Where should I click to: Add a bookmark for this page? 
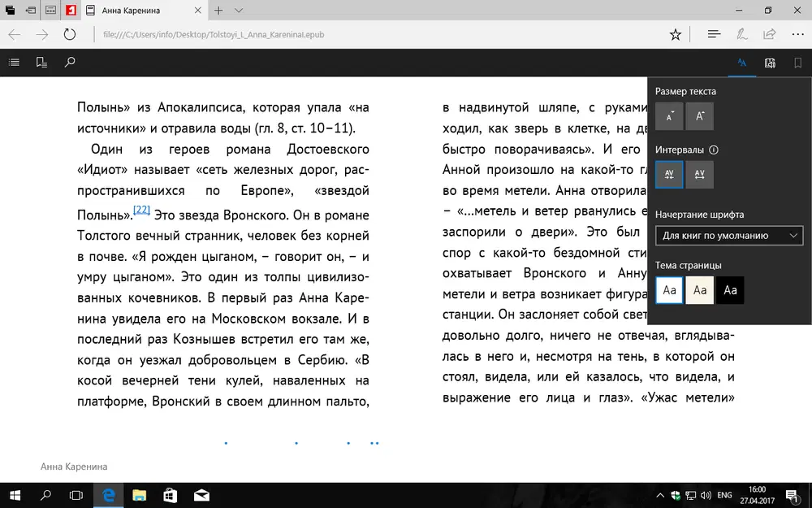[797, 63]
